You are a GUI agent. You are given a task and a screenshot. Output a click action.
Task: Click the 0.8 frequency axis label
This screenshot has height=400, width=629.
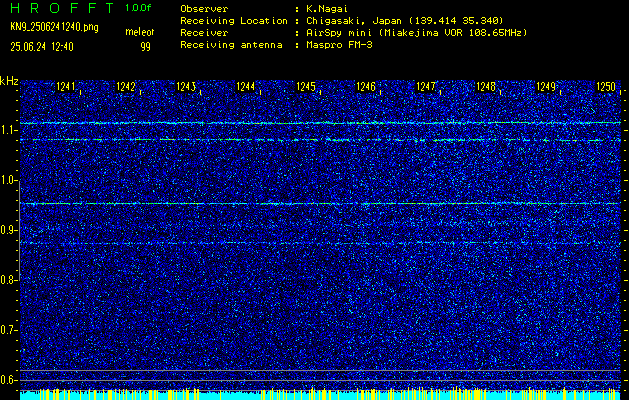pos(7,280)
